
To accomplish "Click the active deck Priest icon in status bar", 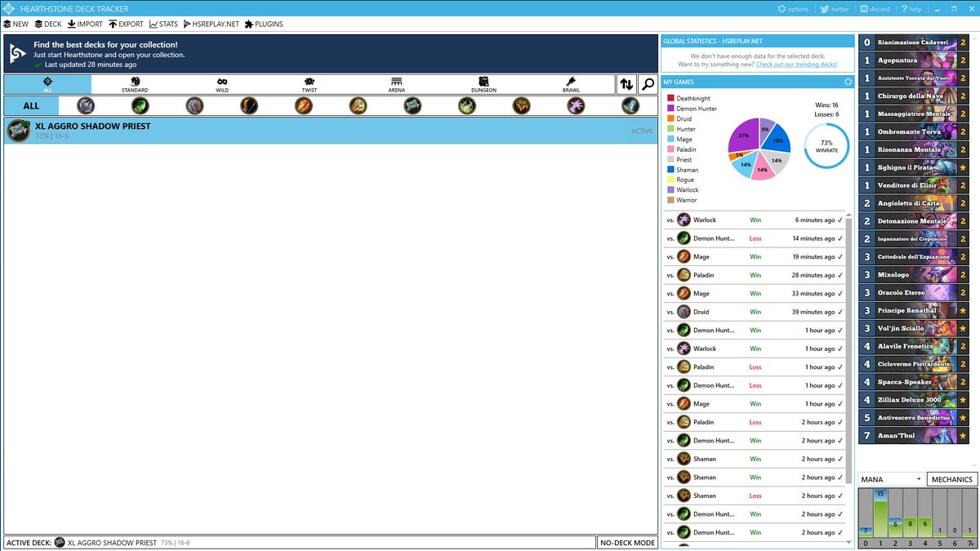I will coord(60,542).
